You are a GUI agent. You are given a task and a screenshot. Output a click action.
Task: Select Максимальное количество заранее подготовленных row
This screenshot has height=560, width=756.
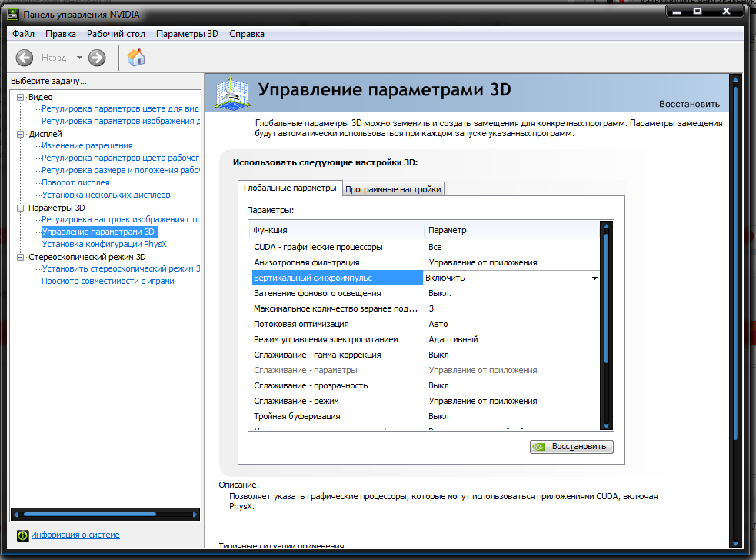click(x=425, y=308)
